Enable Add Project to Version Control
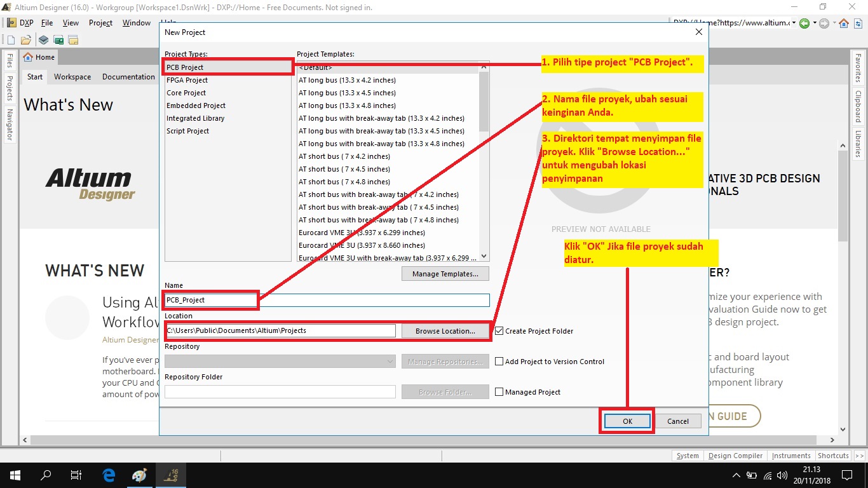This screenshot has width=868, height=488. click(x=499, y=362)
